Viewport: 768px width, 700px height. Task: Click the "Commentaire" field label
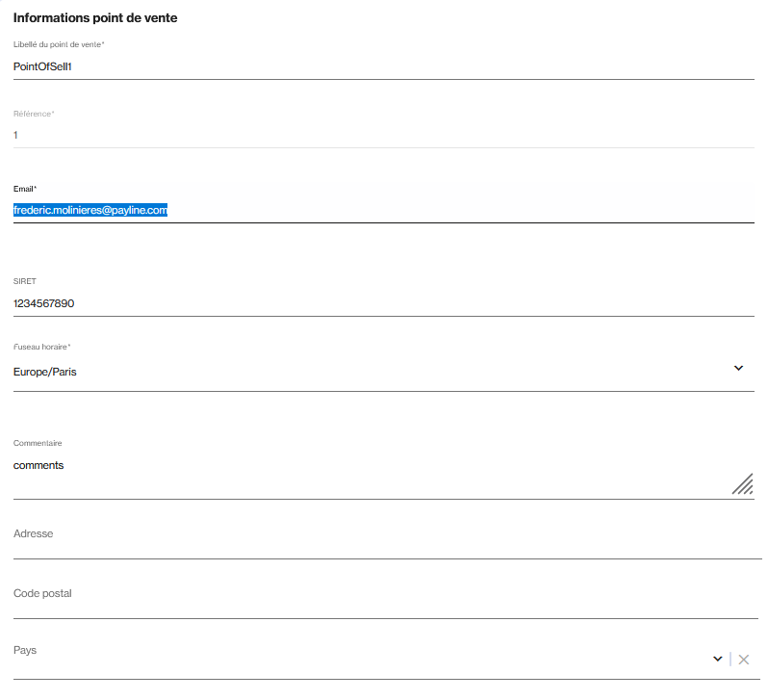[x=38, y=443]
